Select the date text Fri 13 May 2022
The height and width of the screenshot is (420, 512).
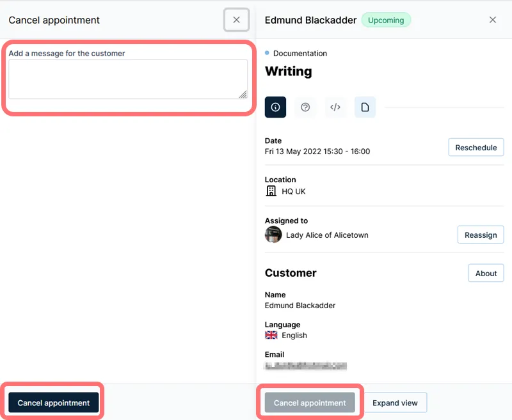(x=293, y=152)
